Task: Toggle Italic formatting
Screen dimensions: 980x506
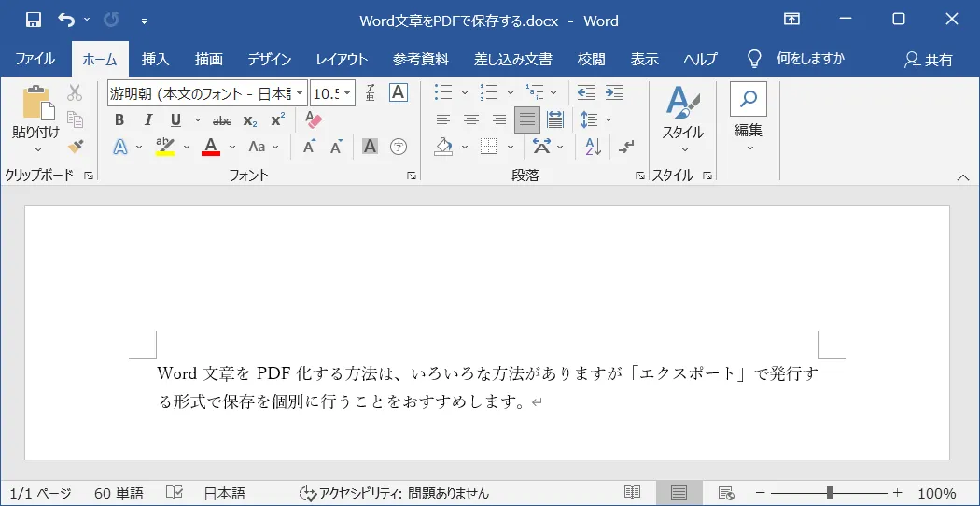Action: (x=148, y=120)
